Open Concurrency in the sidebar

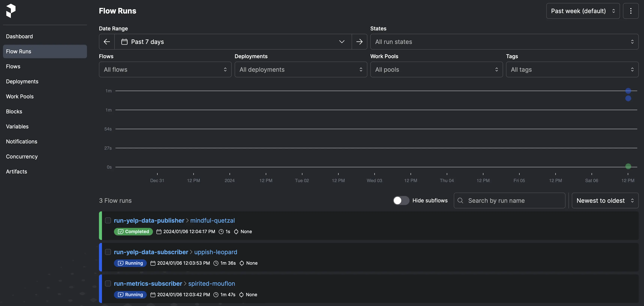(x=45, y=157)
